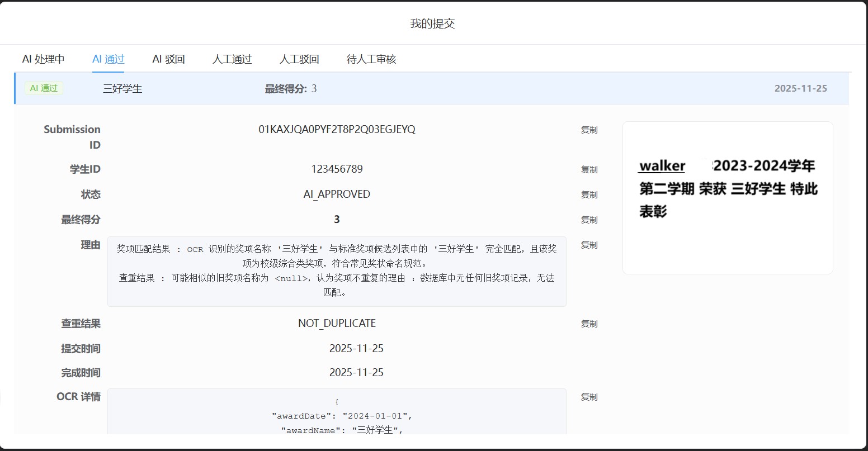Open the certificate image thumbnail
The height and width of the screenshot is (451, 868).
(x=728, y=198)
